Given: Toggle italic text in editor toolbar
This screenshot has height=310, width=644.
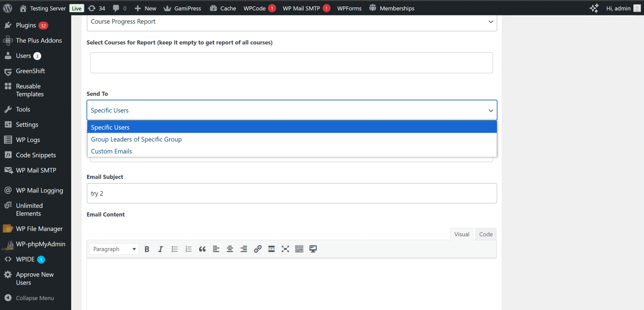Looking at the screenshot, I should click(x=160, y=249).
